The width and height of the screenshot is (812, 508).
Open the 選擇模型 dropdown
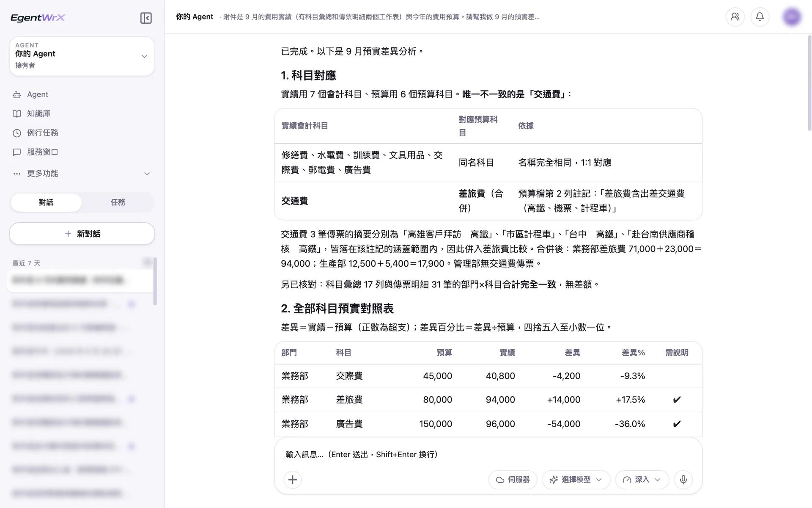coord(576,480)
